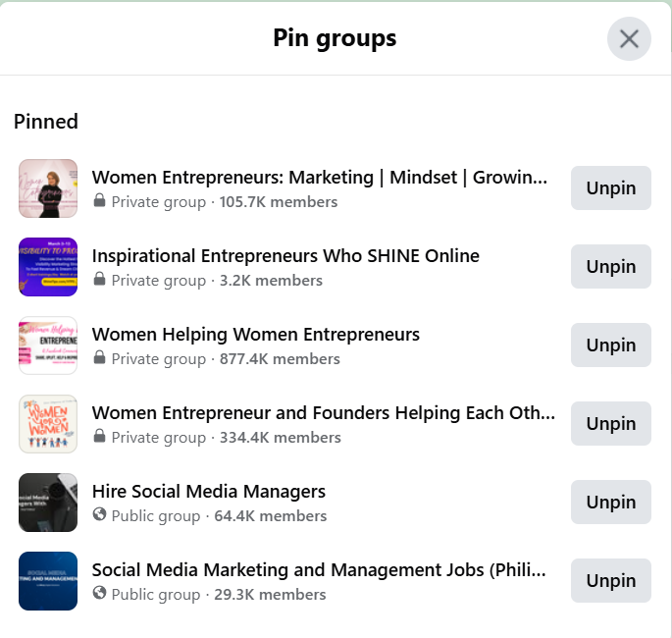The height and width of the screenshot is (638, 672).
Task: Click lock icon beside 105.7K members group
Action: [x=99, y=201]
